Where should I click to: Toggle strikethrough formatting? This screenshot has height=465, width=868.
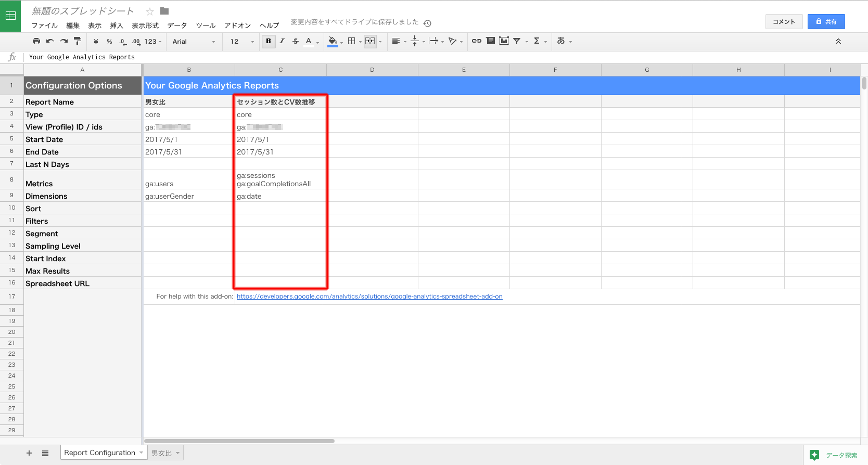296,41
